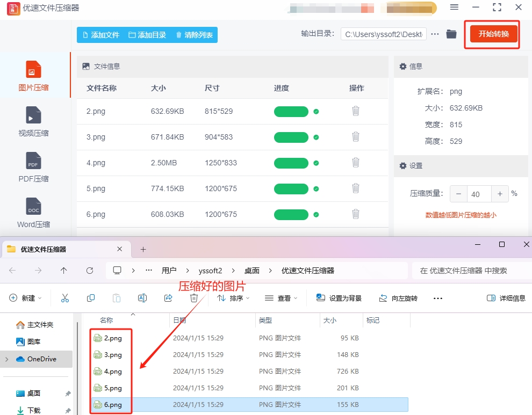Toggle the 详细信息 pane
This screenshot has width=532, height=415.
[x=506, y=298]
